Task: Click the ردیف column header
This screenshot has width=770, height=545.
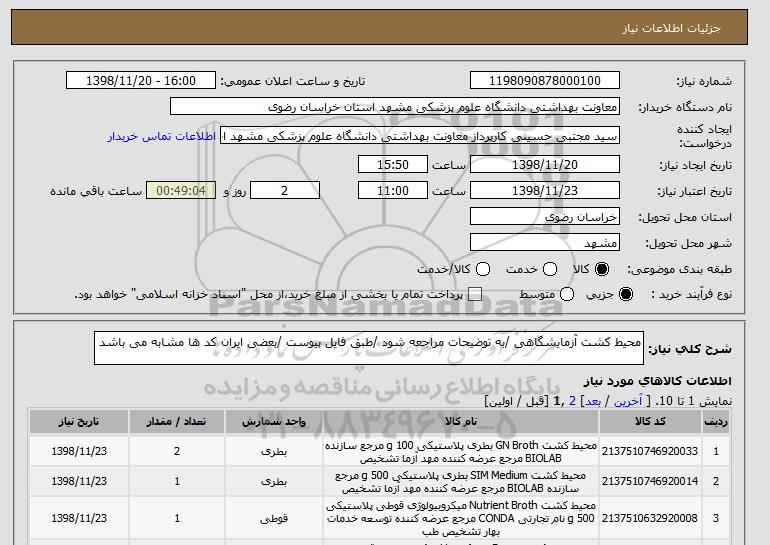Action: pos(716,422)
